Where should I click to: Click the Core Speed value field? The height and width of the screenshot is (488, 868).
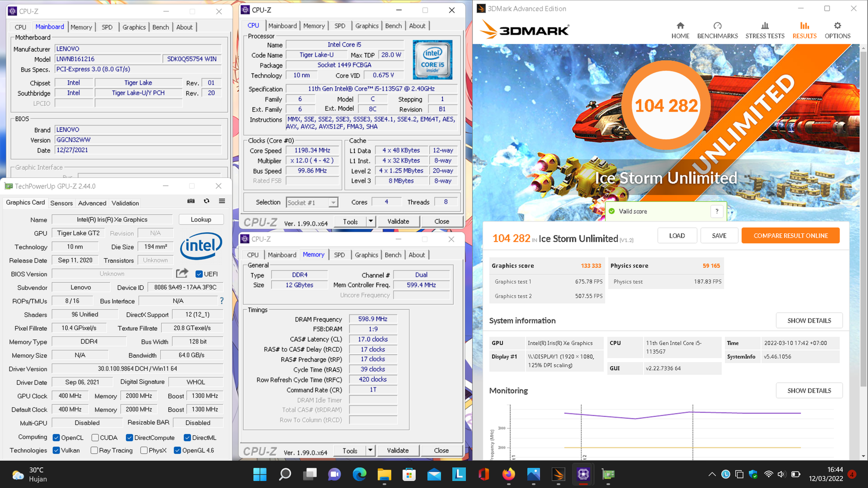click(x=312, y=150)
